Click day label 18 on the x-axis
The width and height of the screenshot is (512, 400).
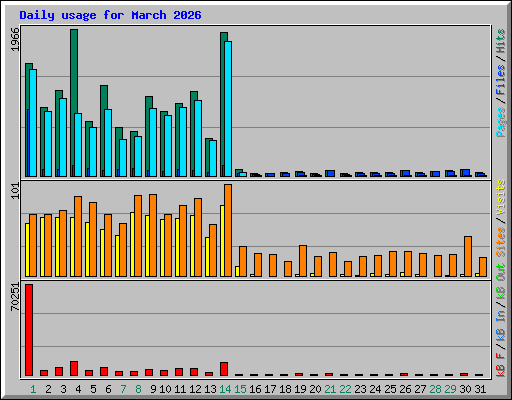(285, 389)
